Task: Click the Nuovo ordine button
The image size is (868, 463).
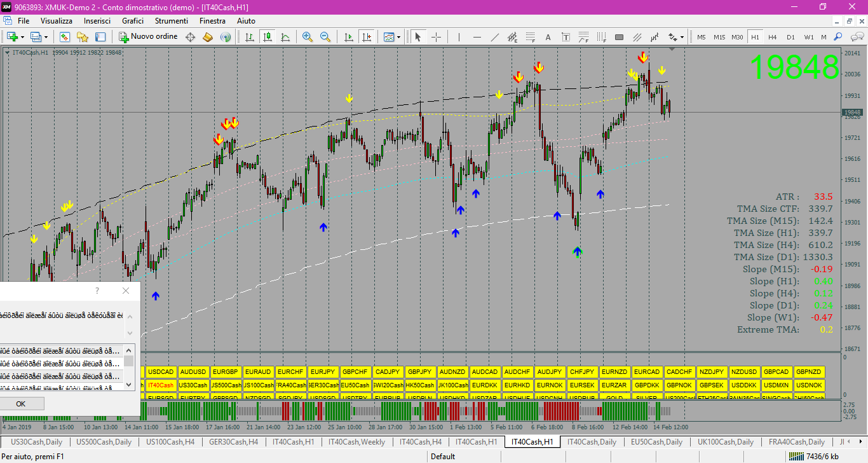Action: [x=148, y=37]
